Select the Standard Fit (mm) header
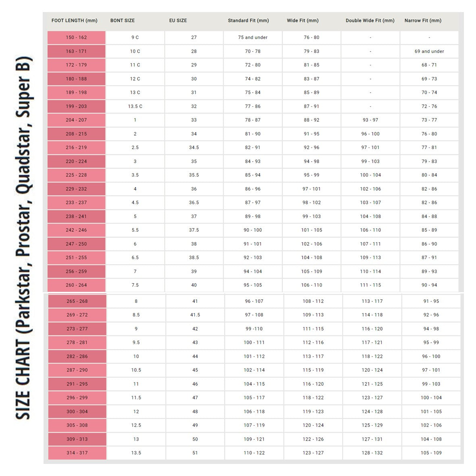 point(248,21)
